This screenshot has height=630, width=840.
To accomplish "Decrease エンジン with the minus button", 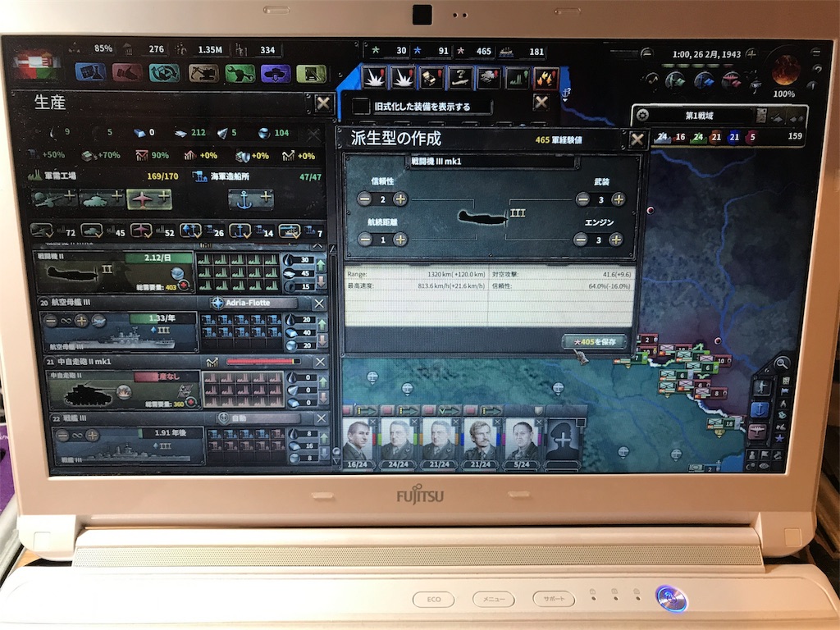I will pyautogui.click(x=581, y=240).
